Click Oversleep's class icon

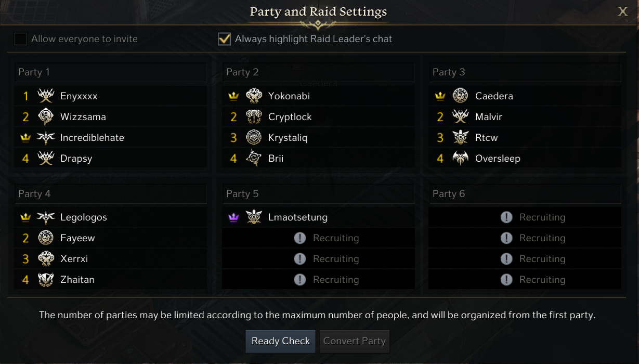pyautogui.click(x=460, y=159)
